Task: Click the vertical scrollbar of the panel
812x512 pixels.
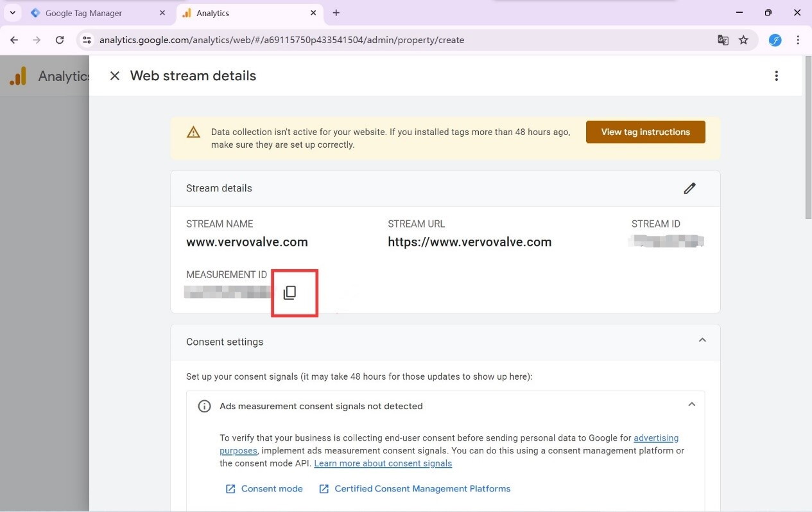Action: (x=808, y=138)
